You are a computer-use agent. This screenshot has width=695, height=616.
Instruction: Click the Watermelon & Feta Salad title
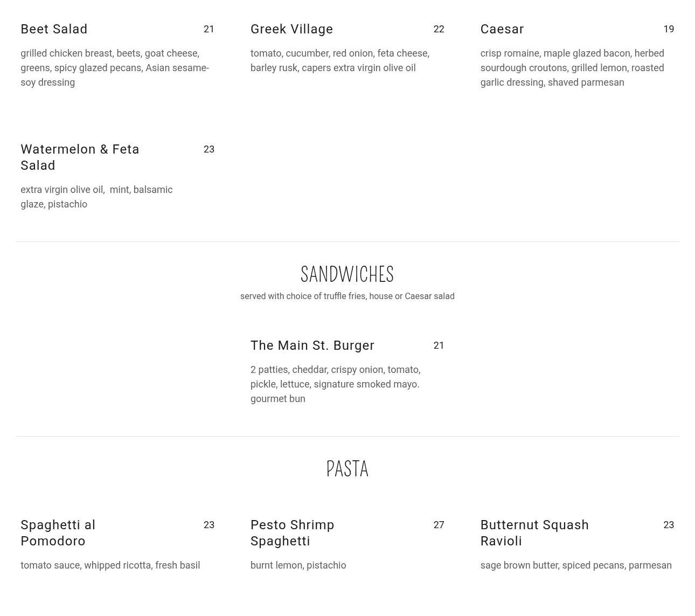[80, 157]
